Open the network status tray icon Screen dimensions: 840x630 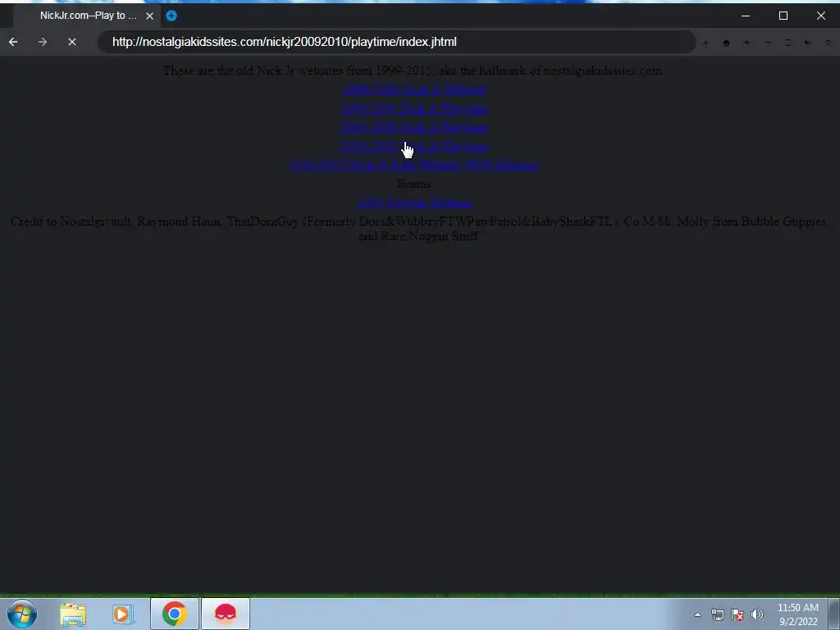point(717,614)
